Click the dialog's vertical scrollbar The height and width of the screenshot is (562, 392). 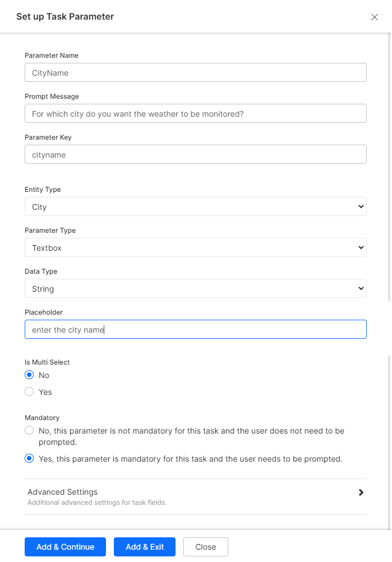click(x=390, y=168)
